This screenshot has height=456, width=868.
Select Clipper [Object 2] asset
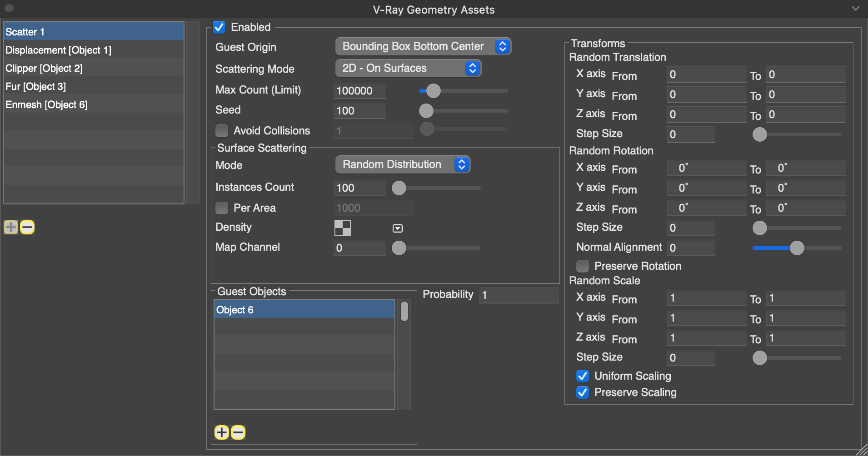point(94,68)
